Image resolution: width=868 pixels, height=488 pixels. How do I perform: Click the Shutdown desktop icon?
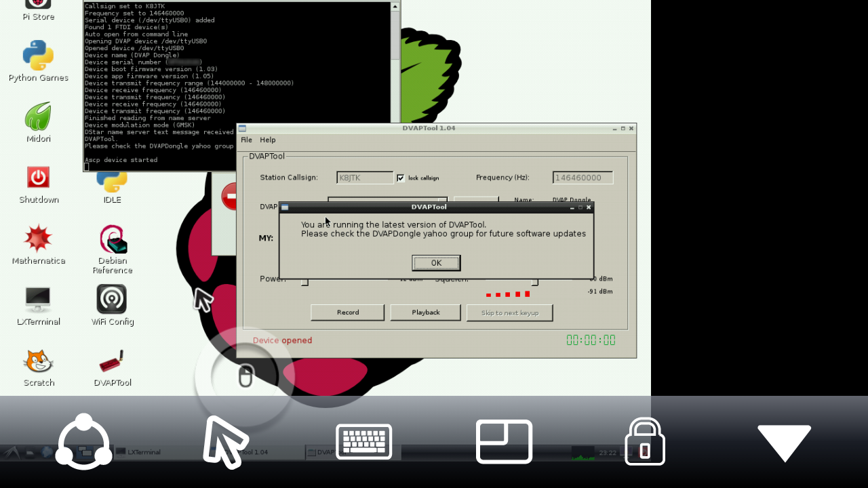[39, 184]
